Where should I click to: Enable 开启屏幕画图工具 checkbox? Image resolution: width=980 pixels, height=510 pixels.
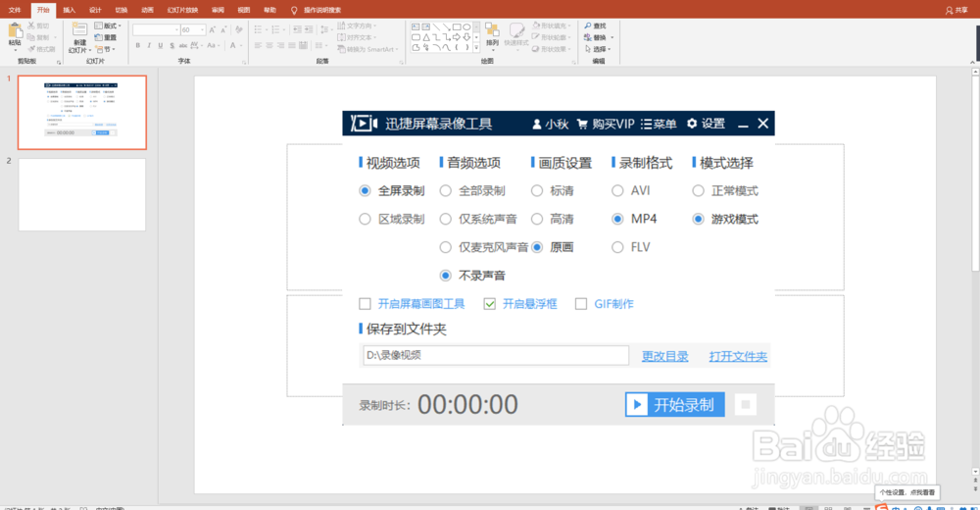tap(365, 304)
